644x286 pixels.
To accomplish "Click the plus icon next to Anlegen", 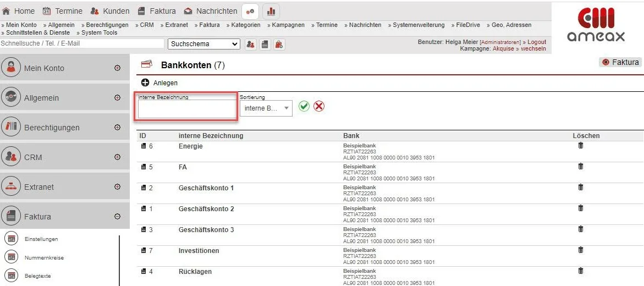I will [x=145, y=82].
